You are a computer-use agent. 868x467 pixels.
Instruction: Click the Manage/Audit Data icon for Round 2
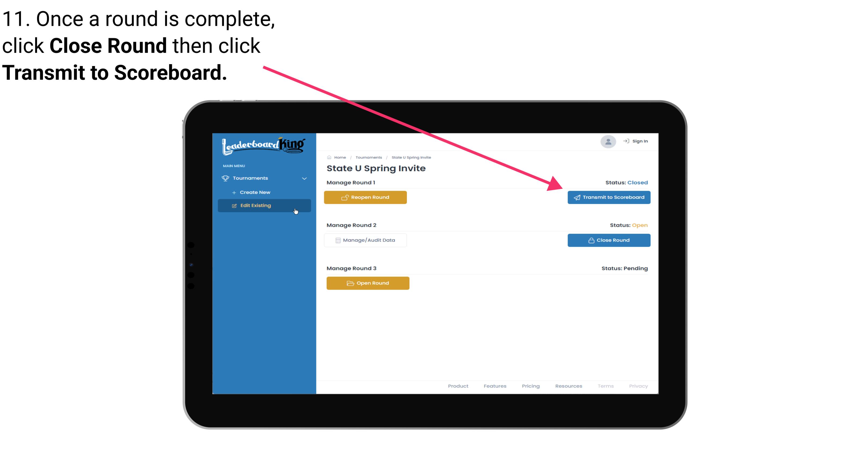click(337, 240)
